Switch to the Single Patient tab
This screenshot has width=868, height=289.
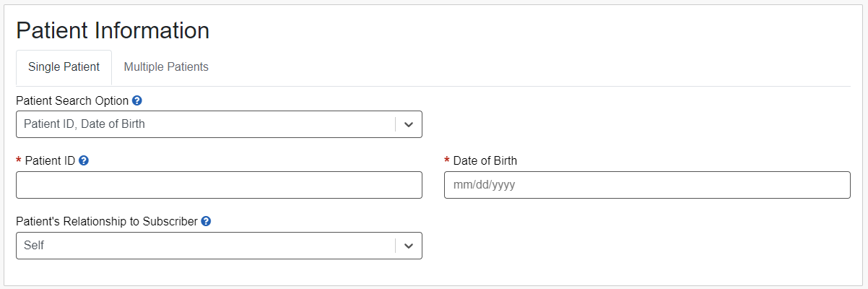pyautogui.click(x=64, y=67)
